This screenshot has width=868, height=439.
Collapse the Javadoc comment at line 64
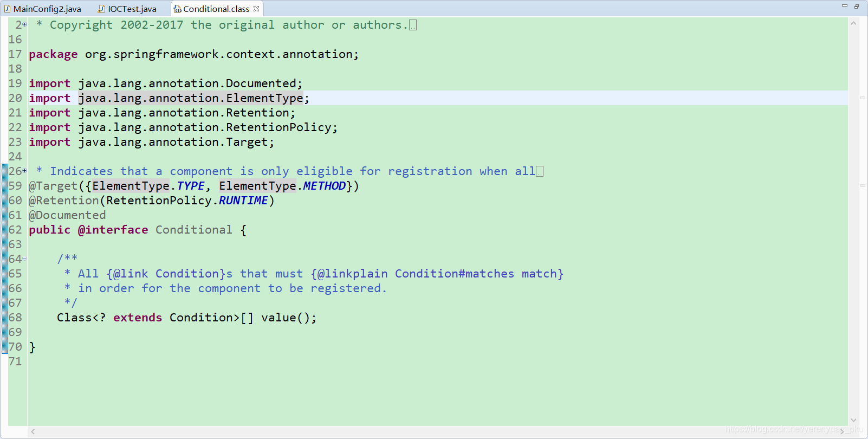(x=25, y=259)
